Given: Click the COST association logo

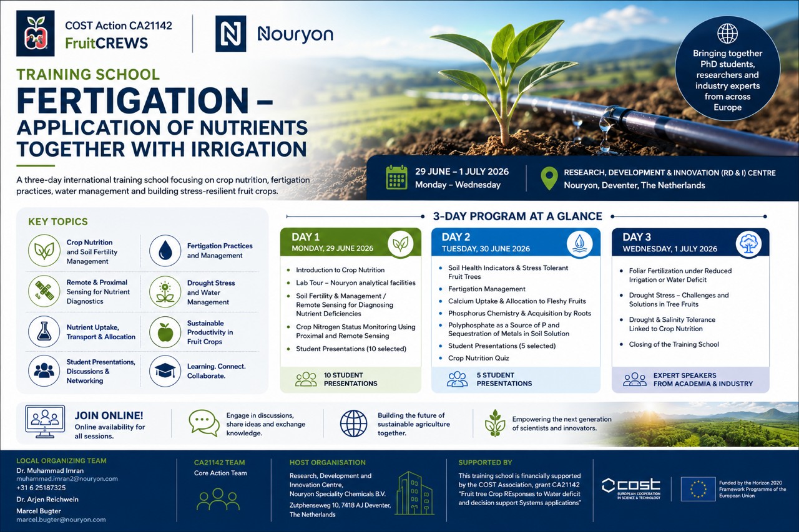Looking at the screenshot, I should tap(630, 488).
